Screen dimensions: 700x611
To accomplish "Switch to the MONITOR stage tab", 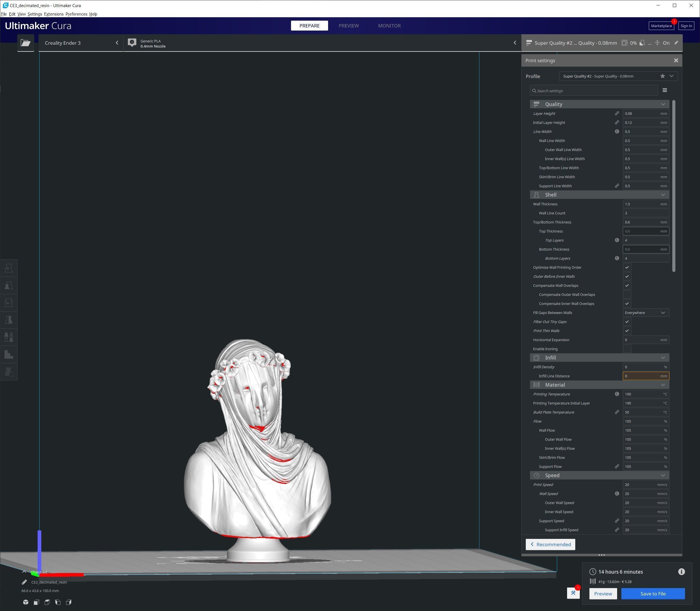I will click(389, 25).
